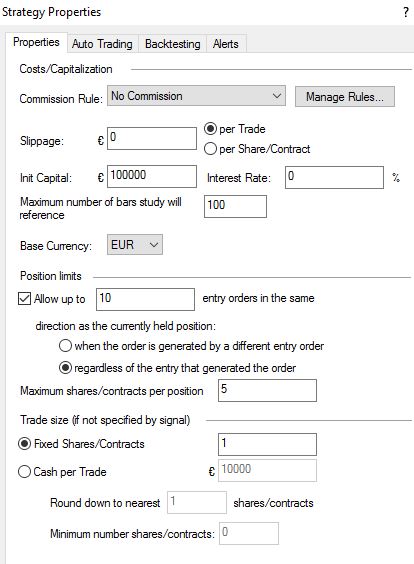Click the Manage Rules button
The width and height of the screenshot is (414, 564).
[345, 96]
